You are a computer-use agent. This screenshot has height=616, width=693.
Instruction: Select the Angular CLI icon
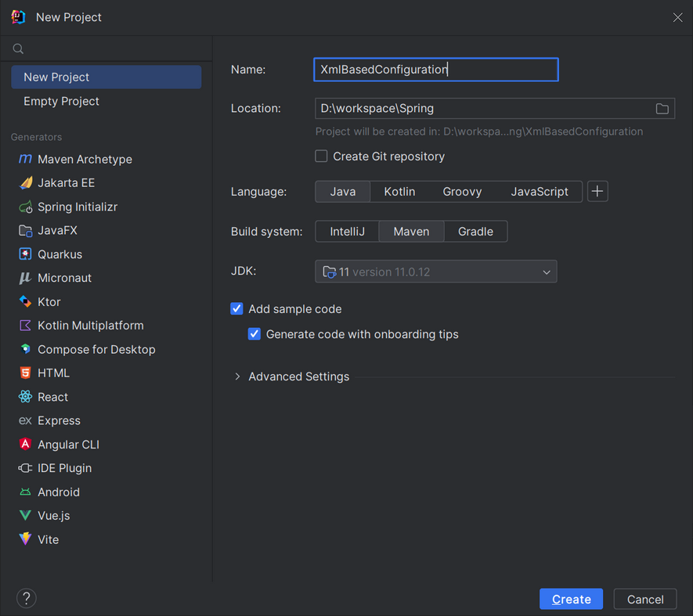(x=25, y=445)
